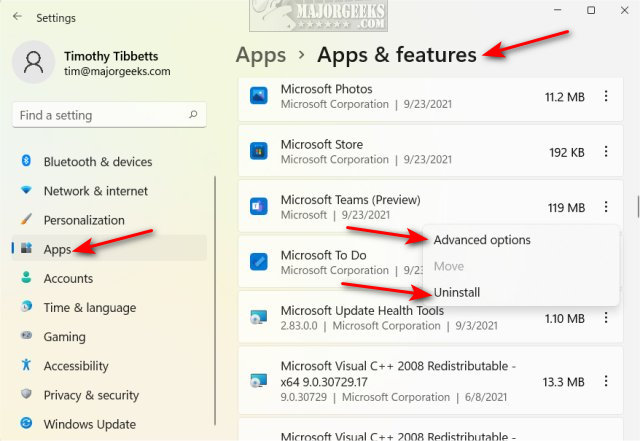Click the Privacy & security shield icon

(x=26, y=395)
